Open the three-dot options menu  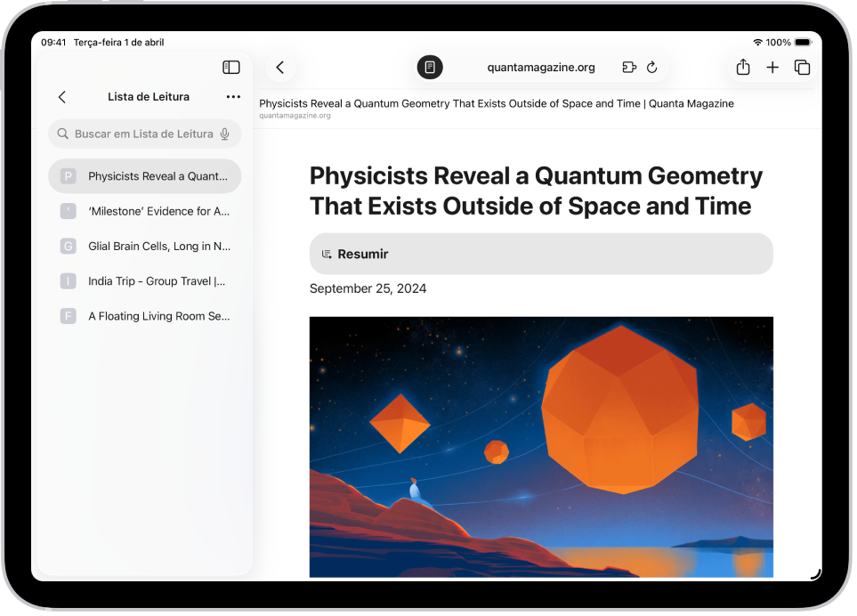233,96
